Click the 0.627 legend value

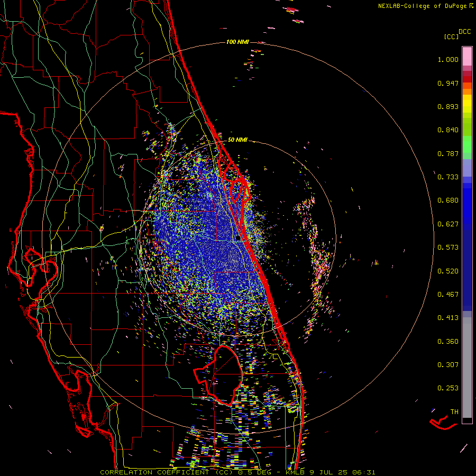coord(448,224)
